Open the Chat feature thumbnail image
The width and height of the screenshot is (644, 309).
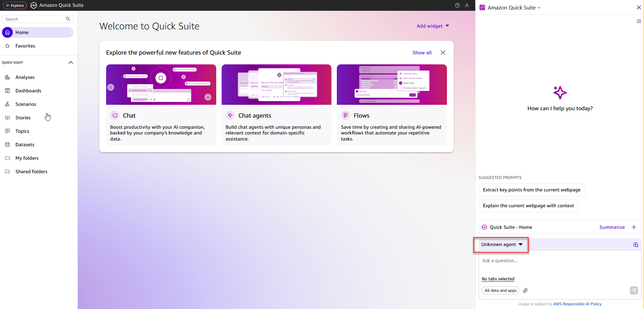[161, 85]
